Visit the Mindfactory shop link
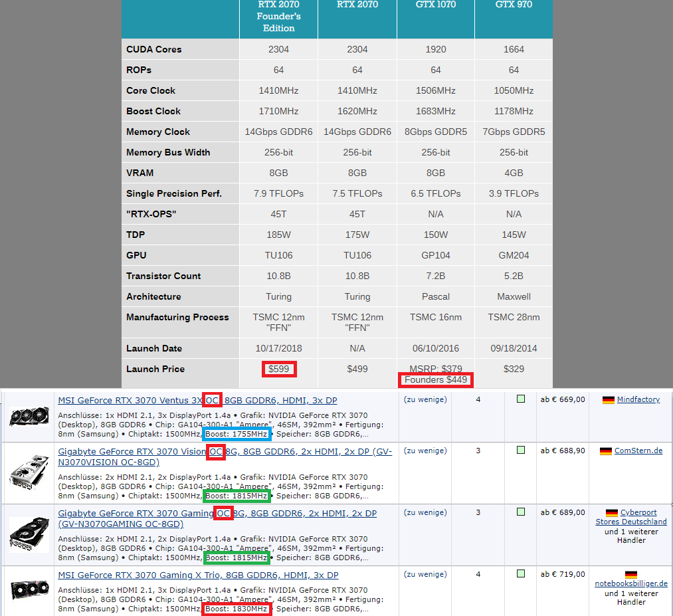The image size is (673, 616). tap(638, 399)
